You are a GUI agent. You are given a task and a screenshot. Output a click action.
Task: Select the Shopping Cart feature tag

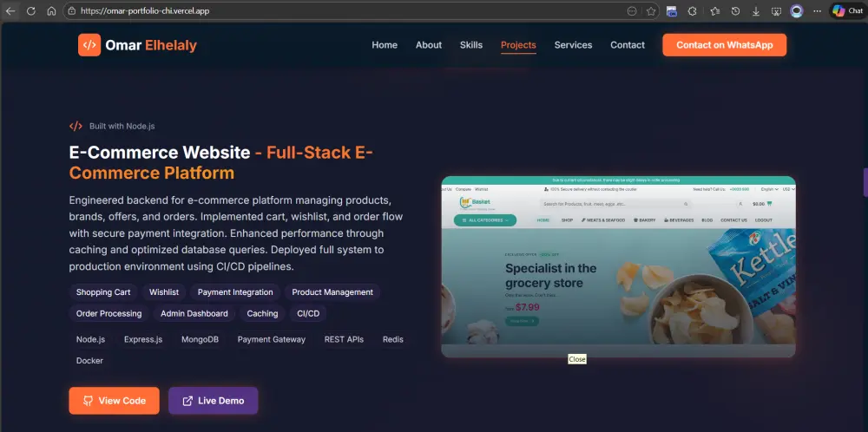click(103, 292)
